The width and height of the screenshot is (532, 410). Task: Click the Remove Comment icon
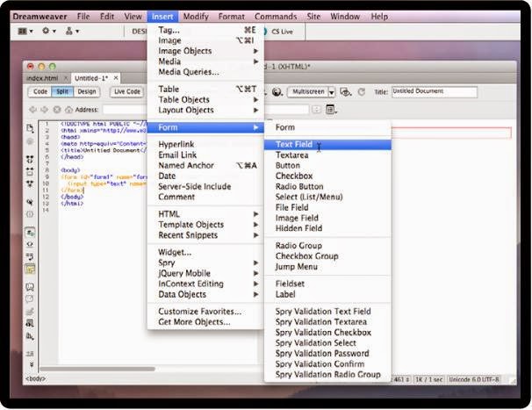[x=30, y=299]
